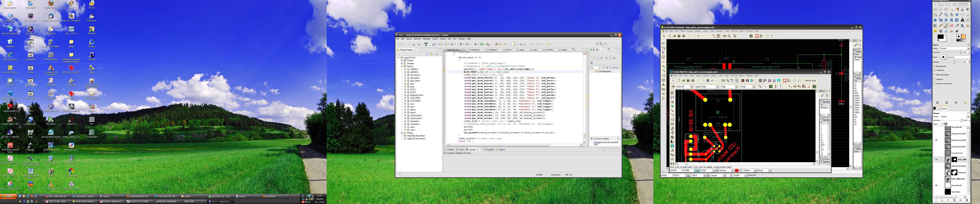Click the Circle (11) brush preview in GIMP

[943, 57]
